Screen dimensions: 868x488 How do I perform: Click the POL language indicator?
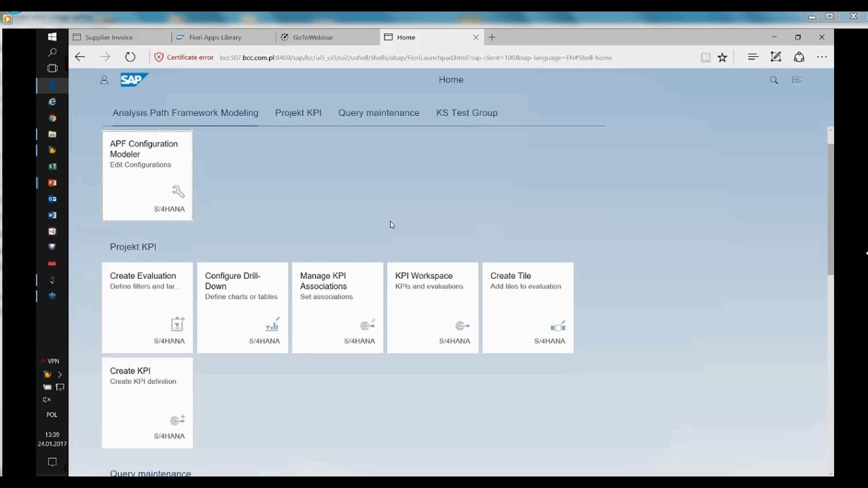52,415
